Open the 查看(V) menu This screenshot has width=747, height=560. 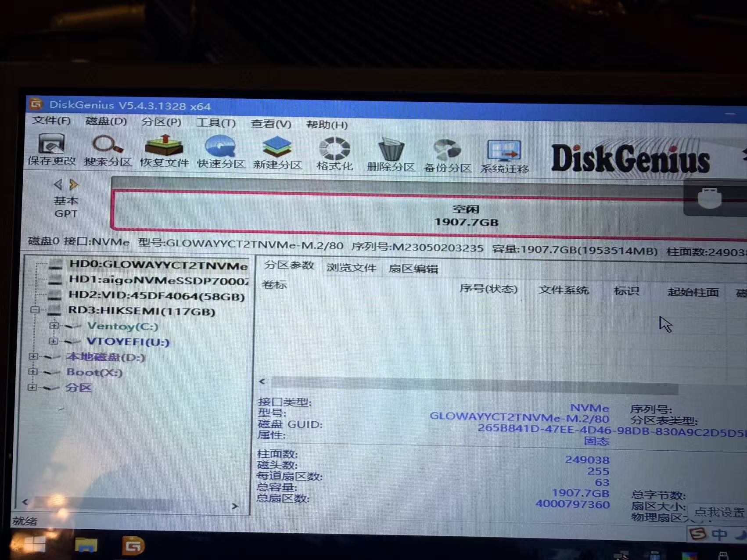point(271,124)
